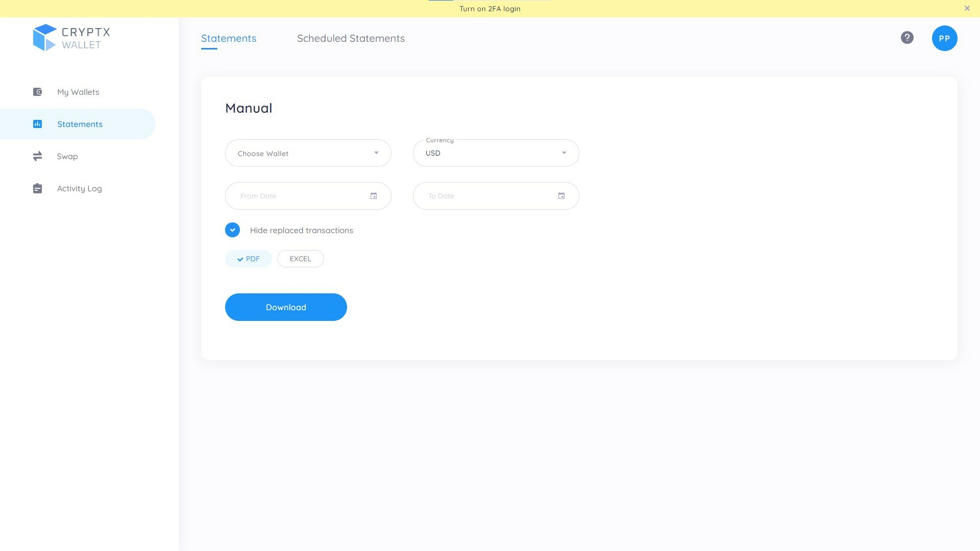Select EXCEL format option
The height and width of the screenshot is (551, 980).
pyautogui.click(x=300, y=258)
